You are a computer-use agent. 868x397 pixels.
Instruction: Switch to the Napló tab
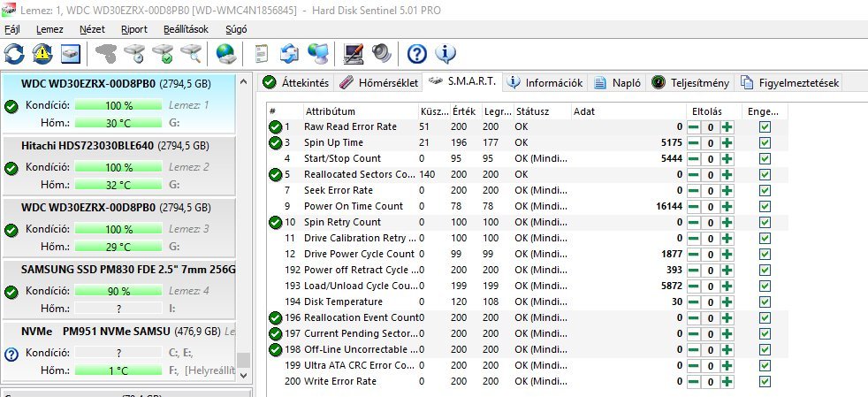click(x=618, y=82)
